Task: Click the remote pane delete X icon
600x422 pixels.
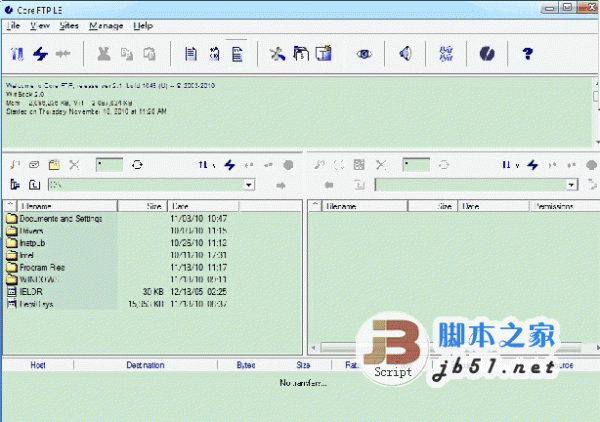Action: (381, 165)
